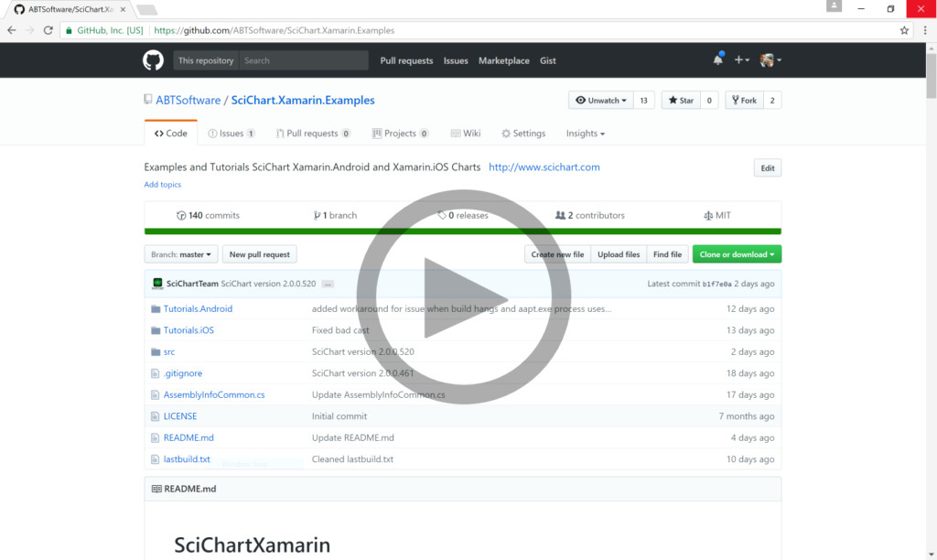Close the ABTSoftware/SciChart browser tab
This screenshot has width=937, height=560.
[123, 9]
